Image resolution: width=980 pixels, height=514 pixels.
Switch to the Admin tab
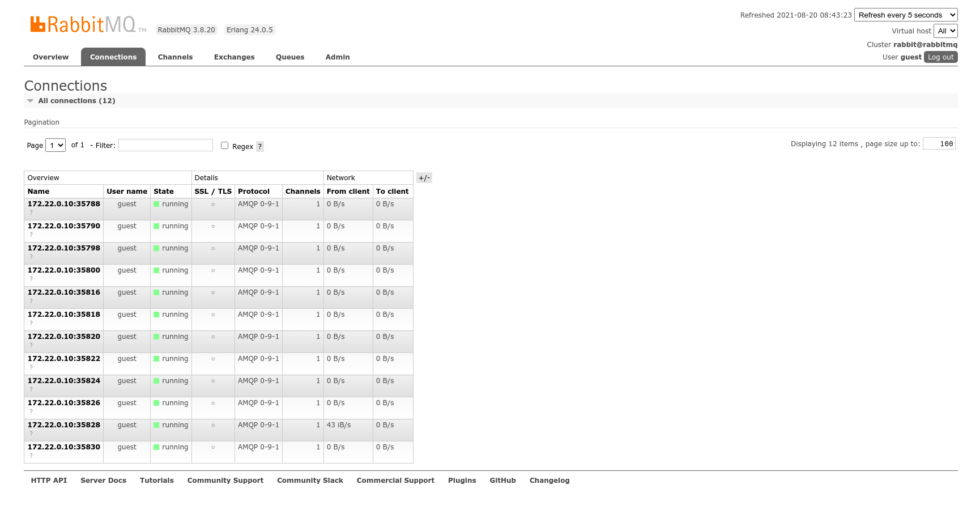[338, 57]
